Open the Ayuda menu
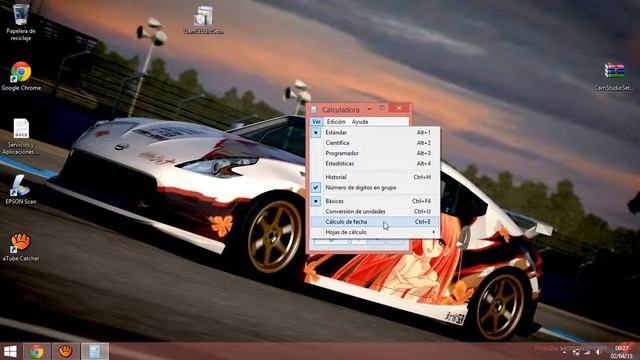 (x=360, y=122)
